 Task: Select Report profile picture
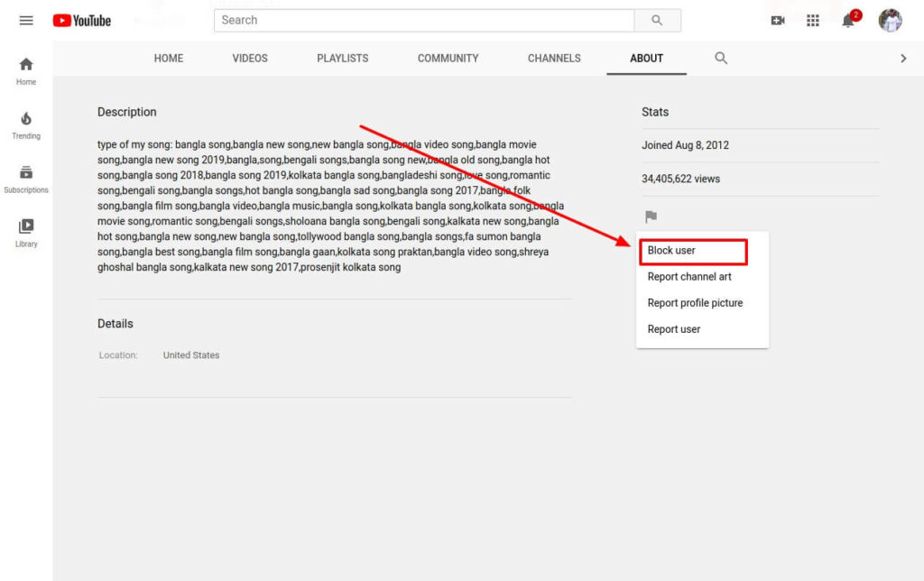pos(695,302)
